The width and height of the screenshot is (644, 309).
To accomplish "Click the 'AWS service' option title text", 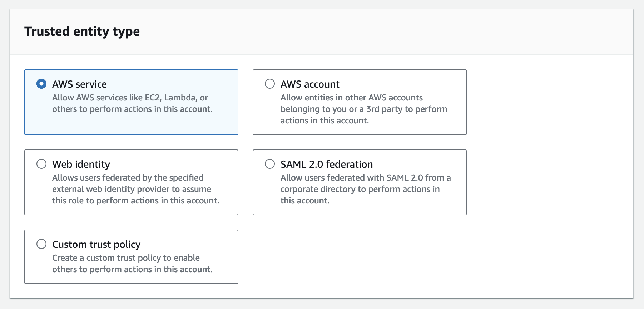I will click(x=79, y=84).
